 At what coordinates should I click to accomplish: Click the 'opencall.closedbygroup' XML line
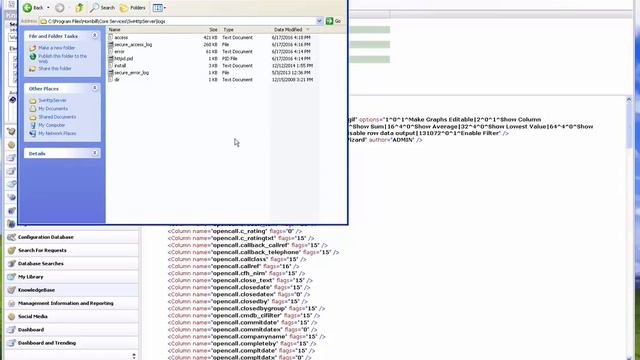247,309
